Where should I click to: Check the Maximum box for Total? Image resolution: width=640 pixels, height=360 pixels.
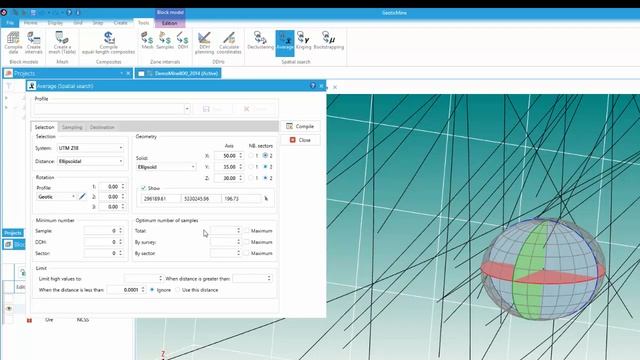[x=247, y=231]
